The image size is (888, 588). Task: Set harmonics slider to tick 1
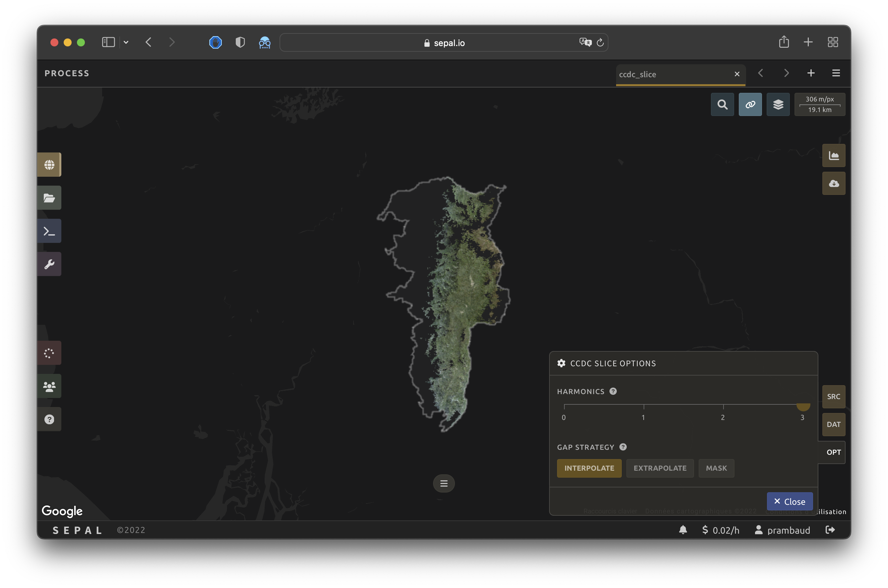[x=644, y=405]
